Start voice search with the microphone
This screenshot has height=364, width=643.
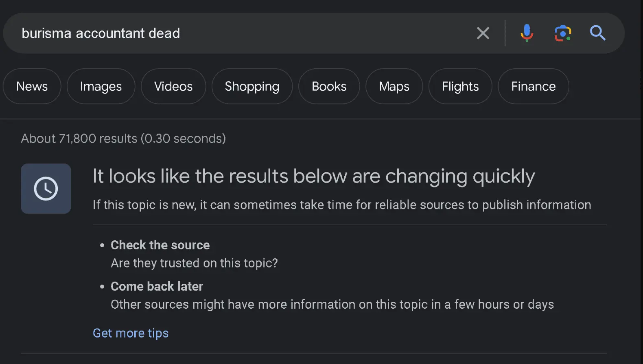click(527, 33)
